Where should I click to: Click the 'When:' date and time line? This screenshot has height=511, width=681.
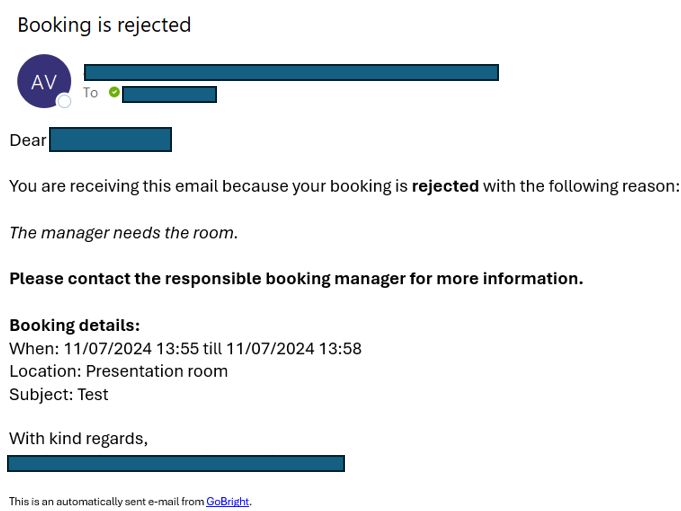(185, 349)
